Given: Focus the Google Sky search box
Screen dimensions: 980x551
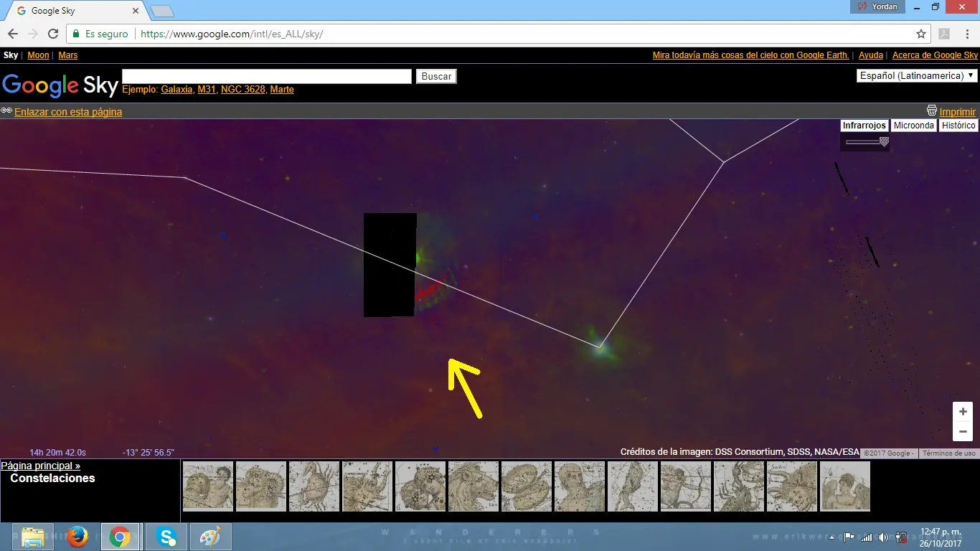Looking at the screenshot, I should pyautogui.click(x=267, y=76).
